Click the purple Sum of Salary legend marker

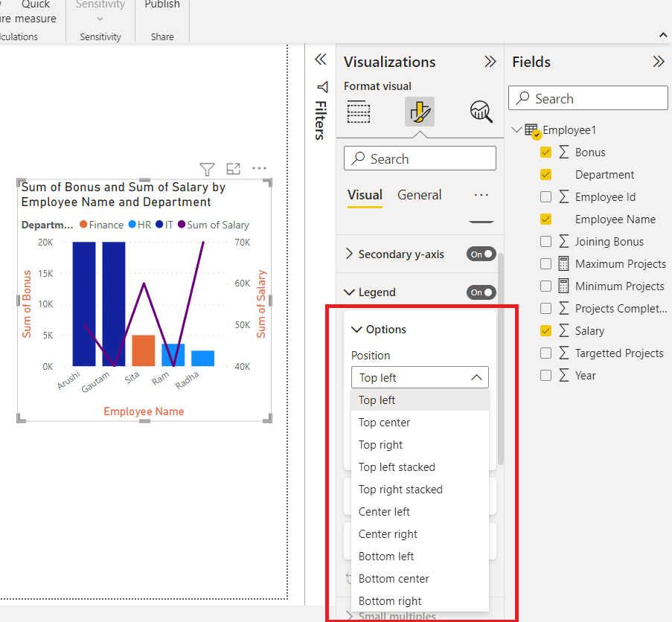[182, 224]
